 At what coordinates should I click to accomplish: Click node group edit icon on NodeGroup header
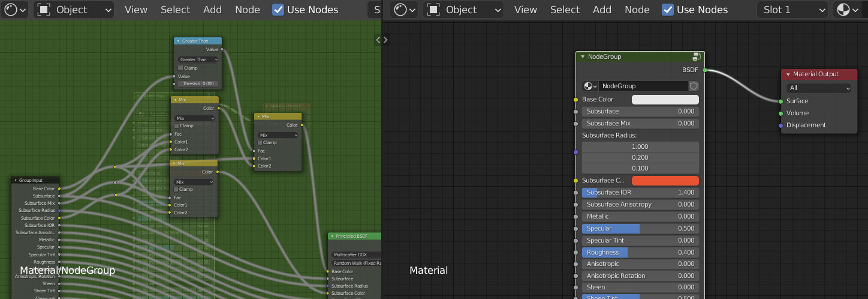coord(697,56)
